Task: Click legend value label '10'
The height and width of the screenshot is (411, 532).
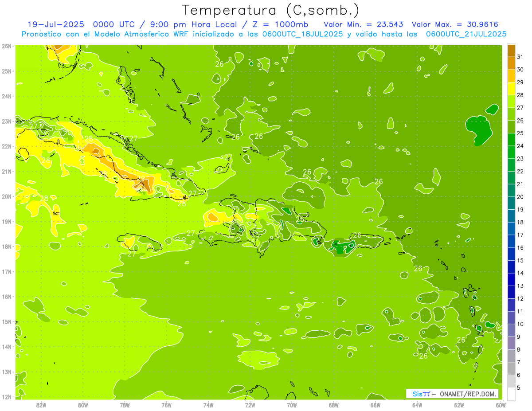Action: (x=520, y=324)
